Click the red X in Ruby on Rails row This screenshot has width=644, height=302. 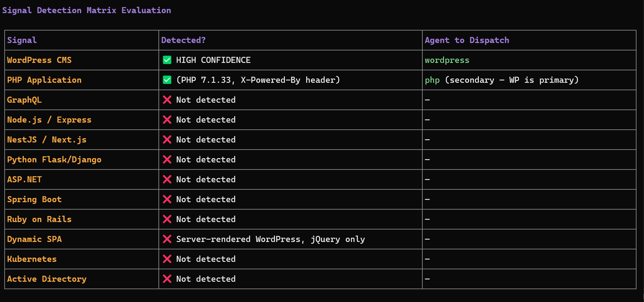point(167,219)
